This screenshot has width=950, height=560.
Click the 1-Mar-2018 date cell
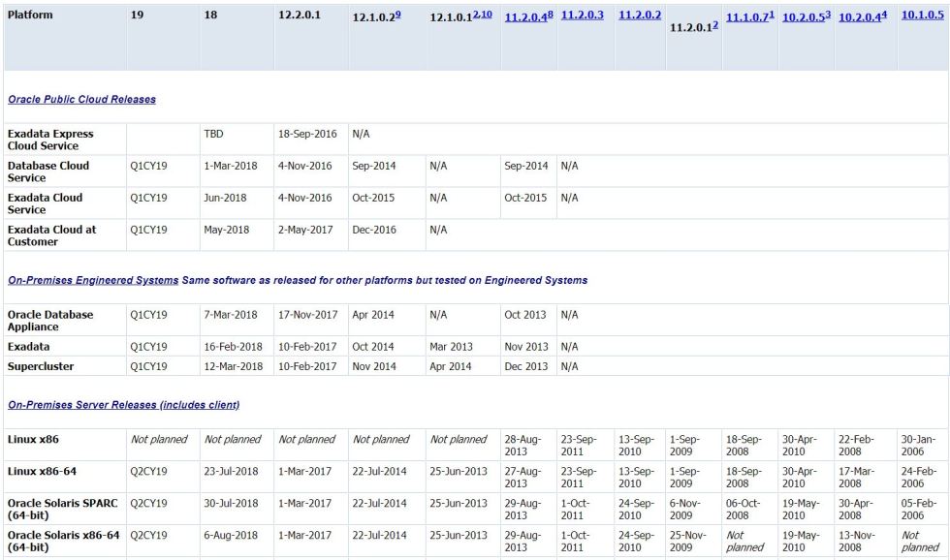tap(231, 166)
